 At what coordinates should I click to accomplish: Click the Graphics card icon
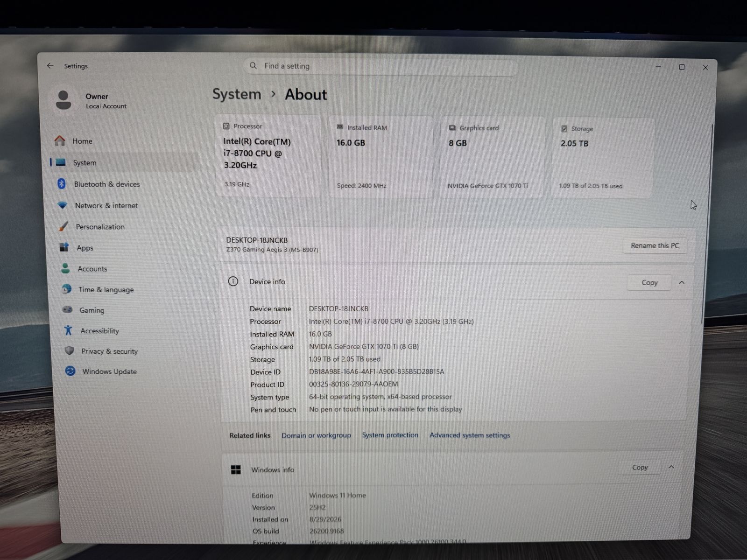click(x=452, y=128)
